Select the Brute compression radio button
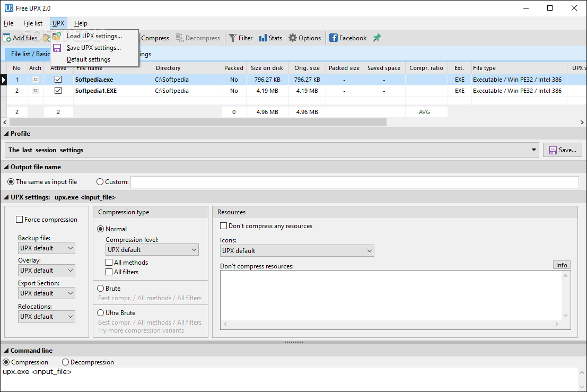The image size is (587, 392). pyautogui.click(x=100, y=288)
